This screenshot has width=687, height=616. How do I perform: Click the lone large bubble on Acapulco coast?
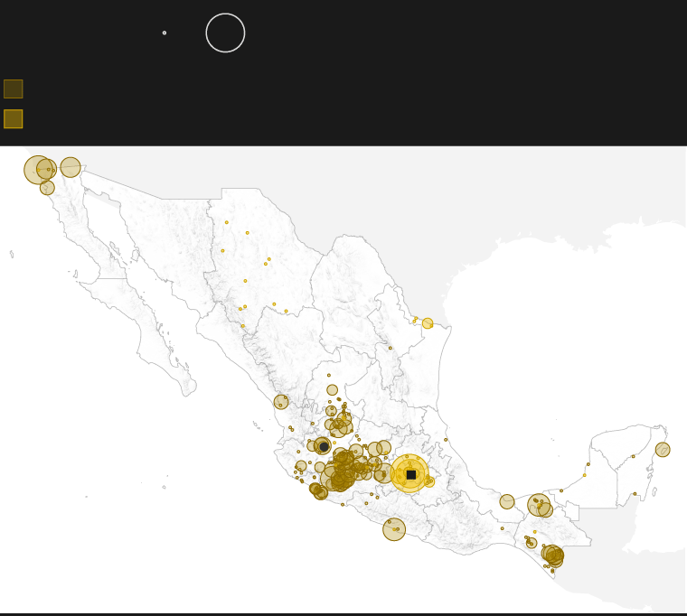394,529
